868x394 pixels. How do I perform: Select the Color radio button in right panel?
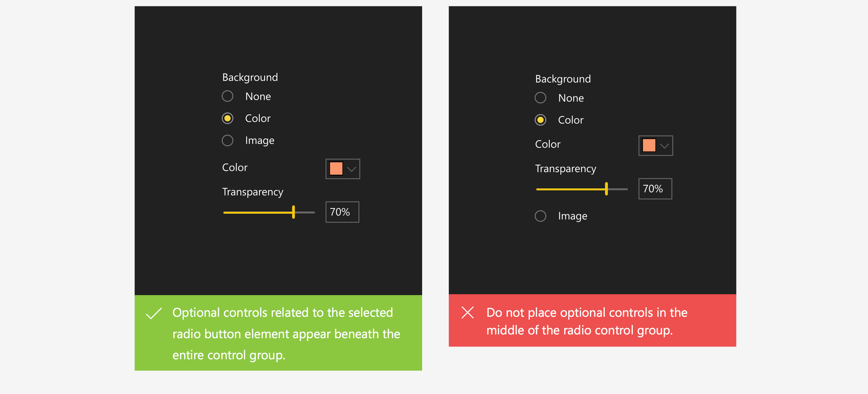[x=540, y=120]
